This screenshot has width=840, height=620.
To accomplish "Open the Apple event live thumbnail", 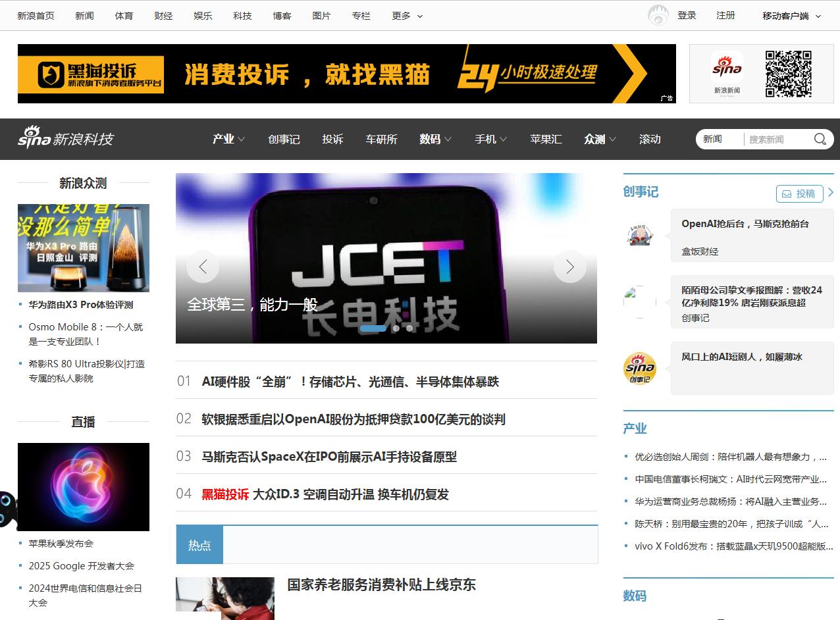I will 84,487.
